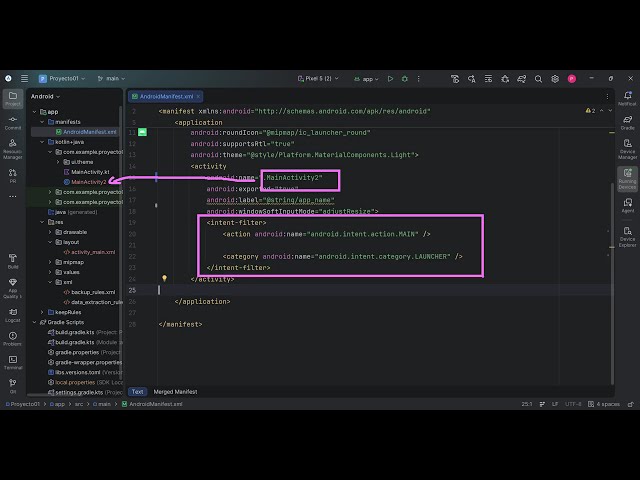Image resolution: width=640 pixels, height=480 pixels.
Task: Switch to the Merged Manifest tab
Action: pyautogui.click(x=175, y=391)
